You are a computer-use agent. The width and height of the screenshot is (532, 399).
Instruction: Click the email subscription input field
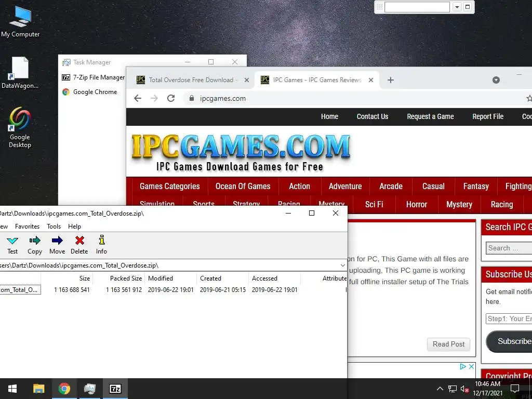509,318
